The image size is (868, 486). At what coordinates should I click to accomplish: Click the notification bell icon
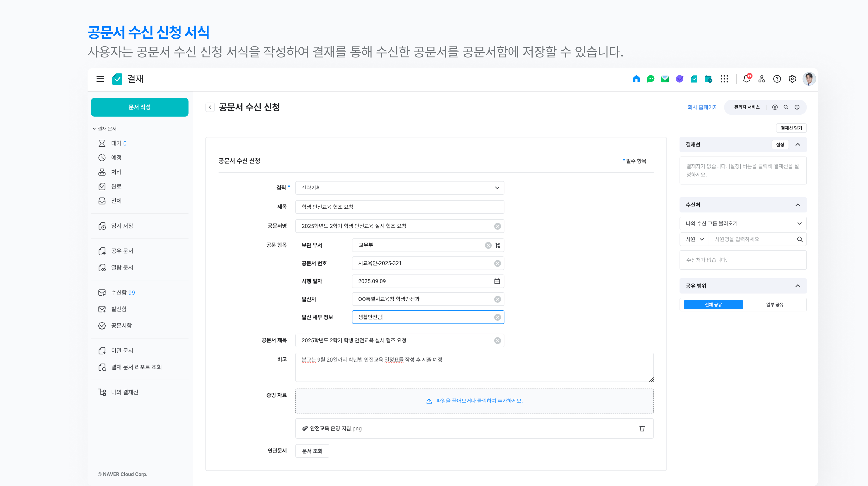pyautogui.click(x=746, y=79)
